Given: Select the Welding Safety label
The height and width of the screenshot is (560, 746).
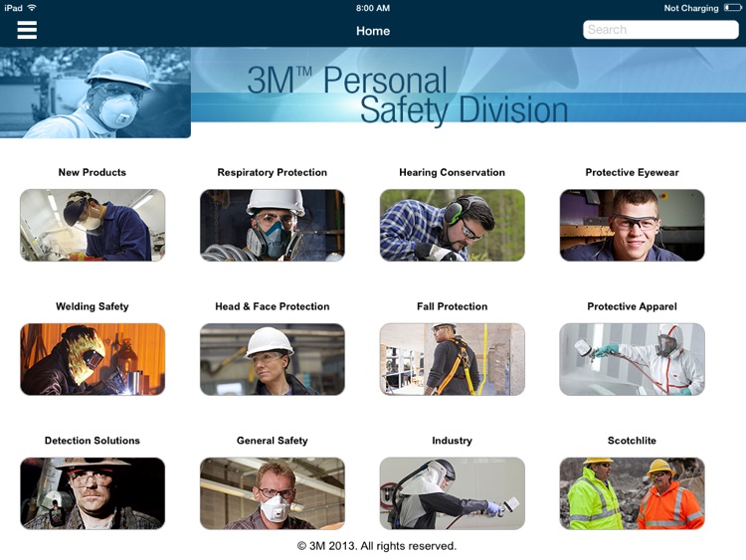Looking at the screenshot, I should (93, 306).
